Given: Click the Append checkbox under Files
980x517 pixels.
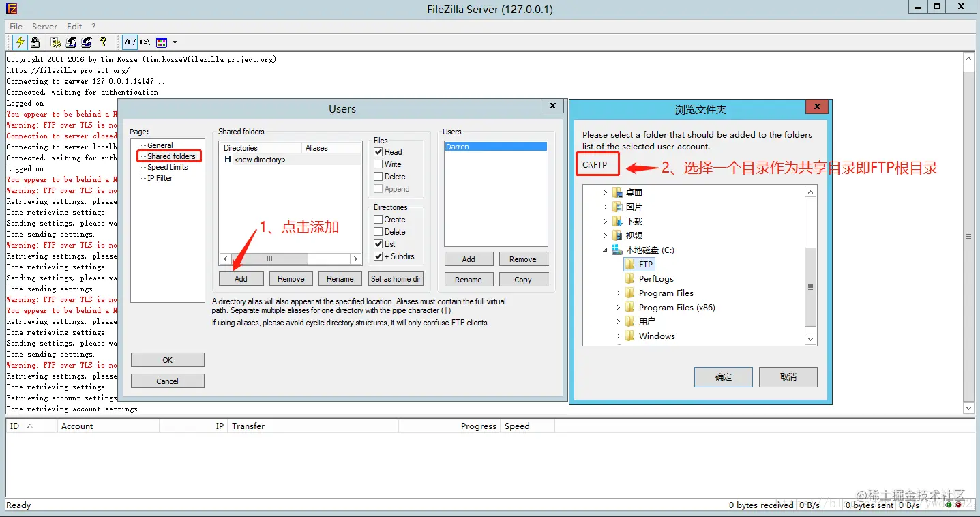Looking at the screenshot, I should coord(378,189).
